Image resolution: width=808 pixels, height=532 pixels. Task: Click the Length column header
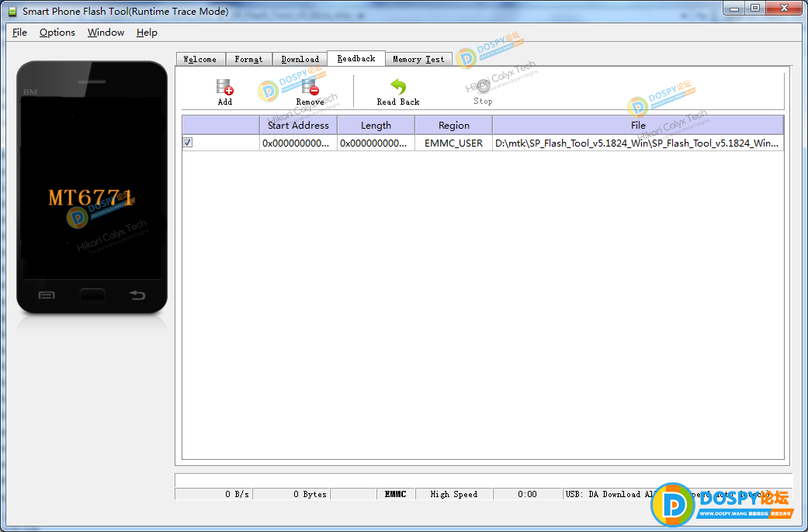376,126
